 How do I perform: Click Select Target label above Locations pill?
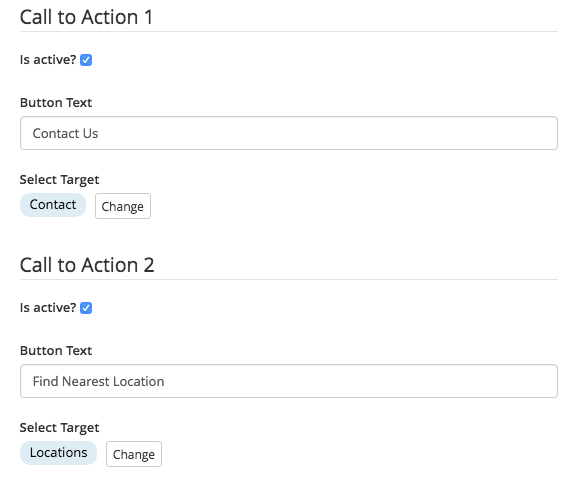(59, 428)
